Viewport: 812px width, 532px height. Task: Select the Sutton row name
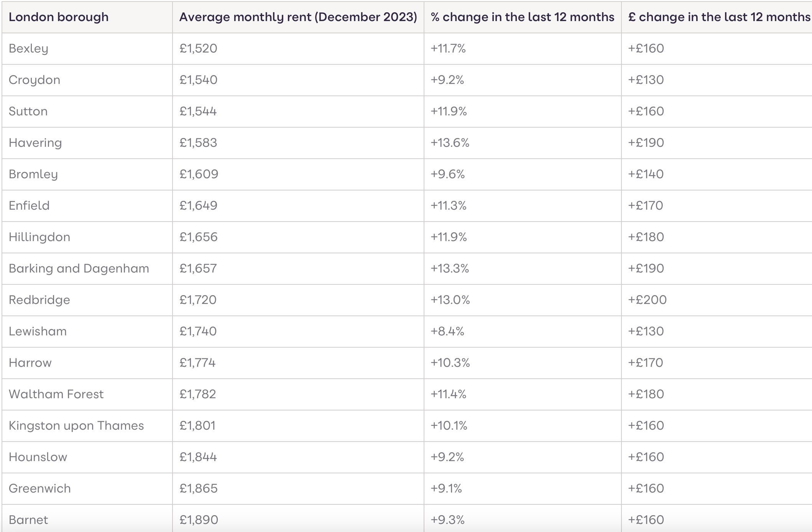(x=28, y=112)
